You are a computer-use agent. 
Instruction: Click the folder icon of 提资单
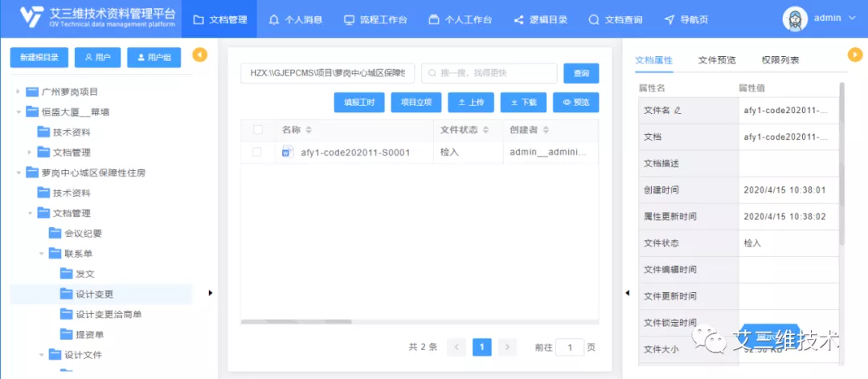point(67,335)
